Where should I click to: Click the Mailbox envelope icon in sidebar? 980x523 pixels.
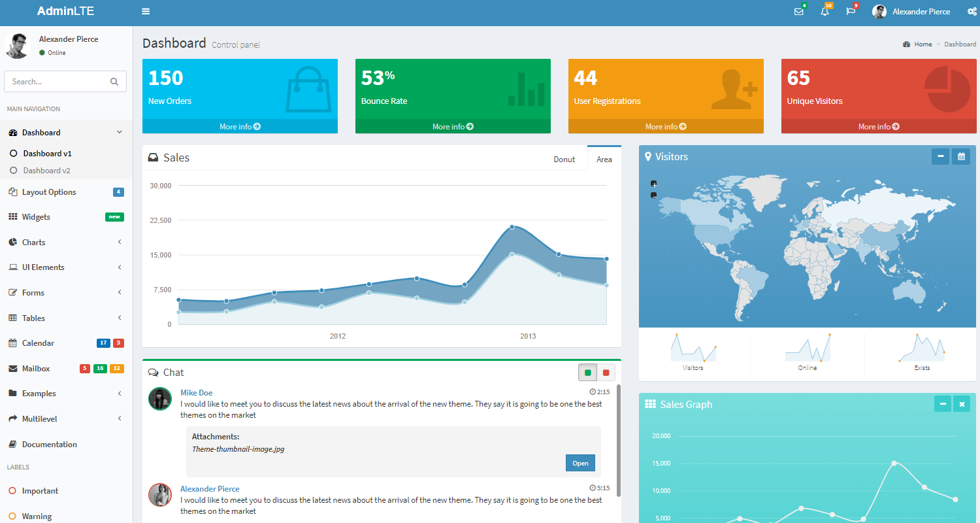pyautogui.click(x=13, y=368)
